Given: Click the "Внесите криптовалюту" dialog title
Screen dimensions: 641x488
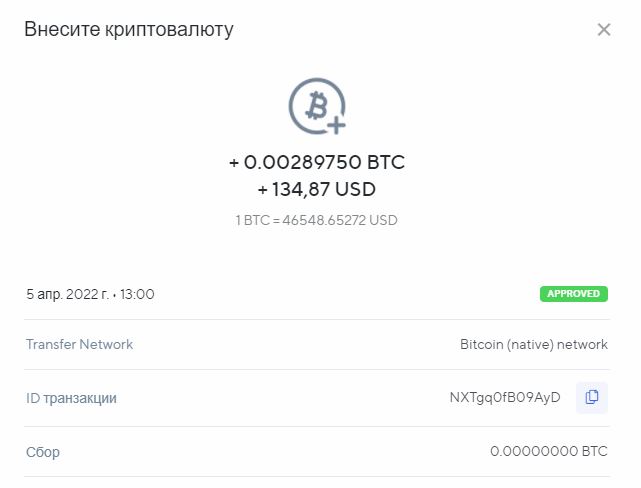Looking at the screenshot, I should tap(129, 29).
